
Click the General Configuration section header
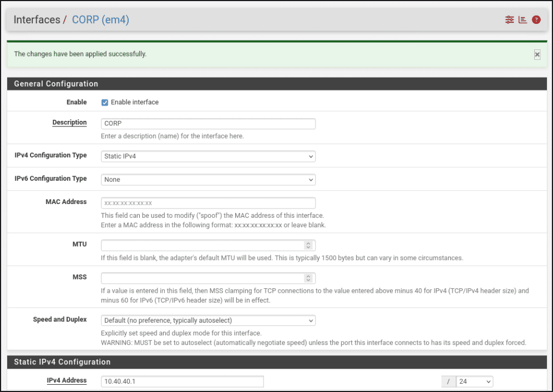277,84
